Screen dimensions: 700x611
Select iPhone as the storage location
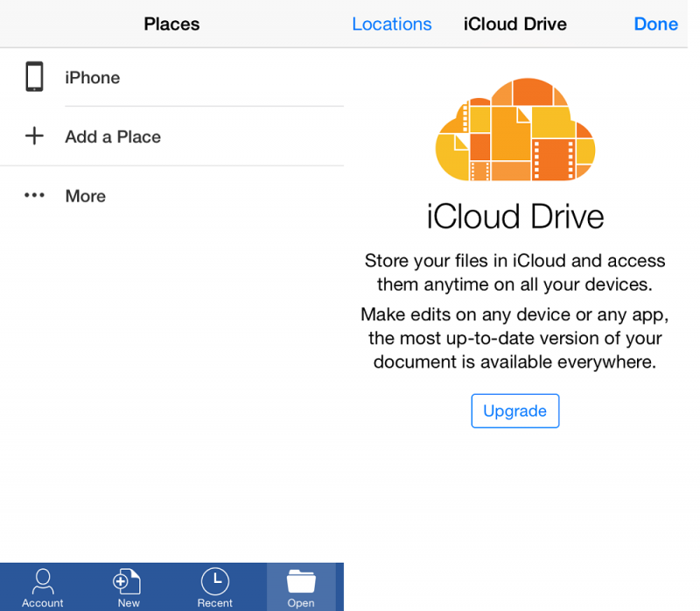click(92, 77)
